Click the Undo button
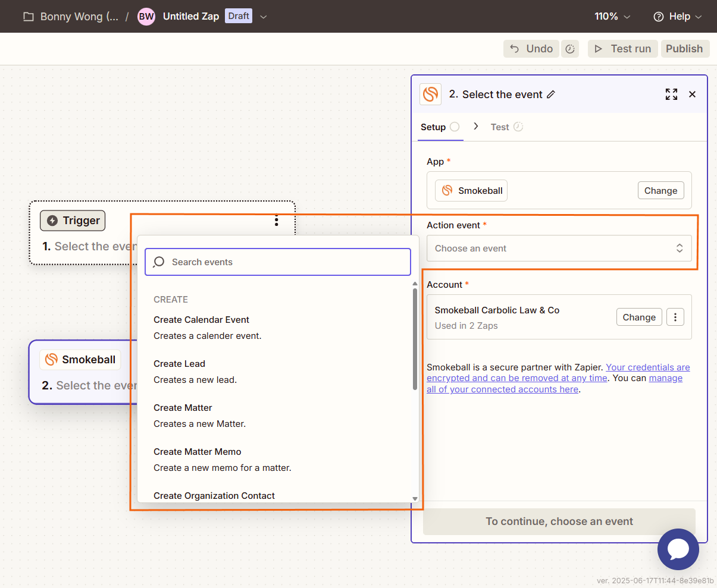 pyautogui.click(x=531, y=49)
